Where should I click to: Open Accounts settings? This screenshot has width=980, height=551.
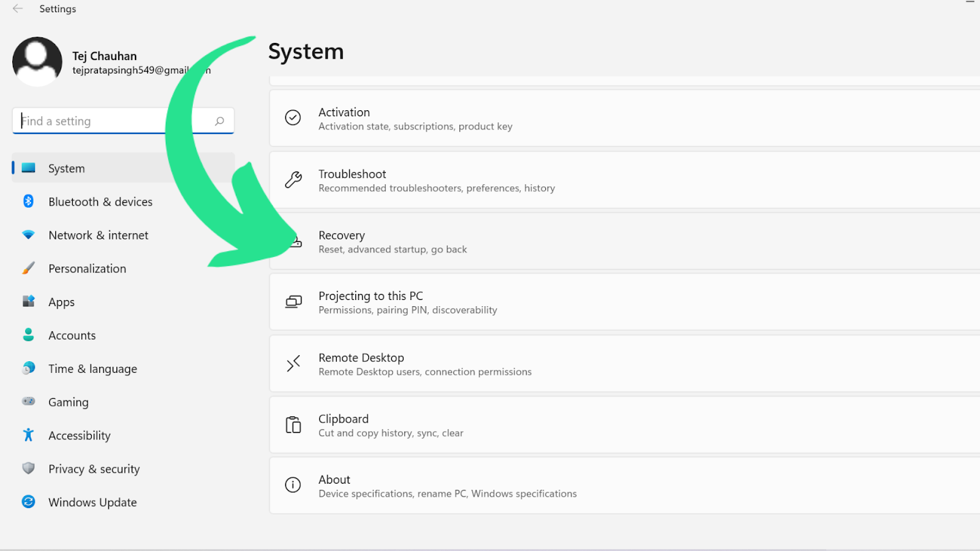coord(123,335)
